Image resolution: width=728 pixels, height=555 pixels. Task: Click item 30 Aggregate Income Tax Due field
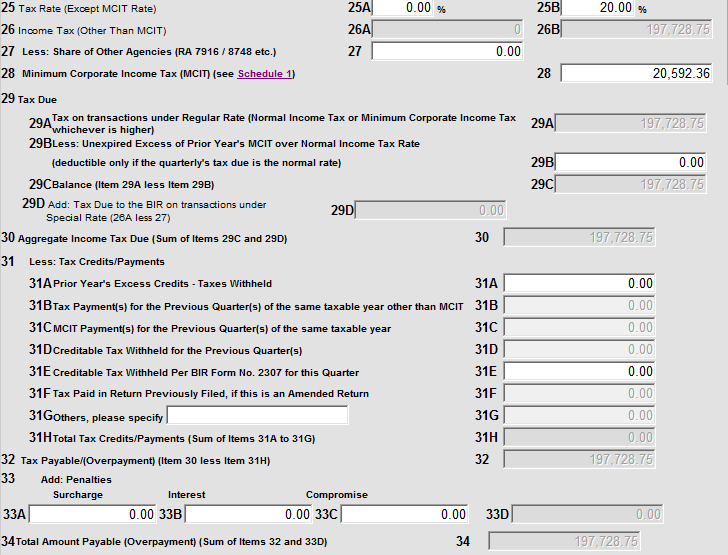[579, 237]
